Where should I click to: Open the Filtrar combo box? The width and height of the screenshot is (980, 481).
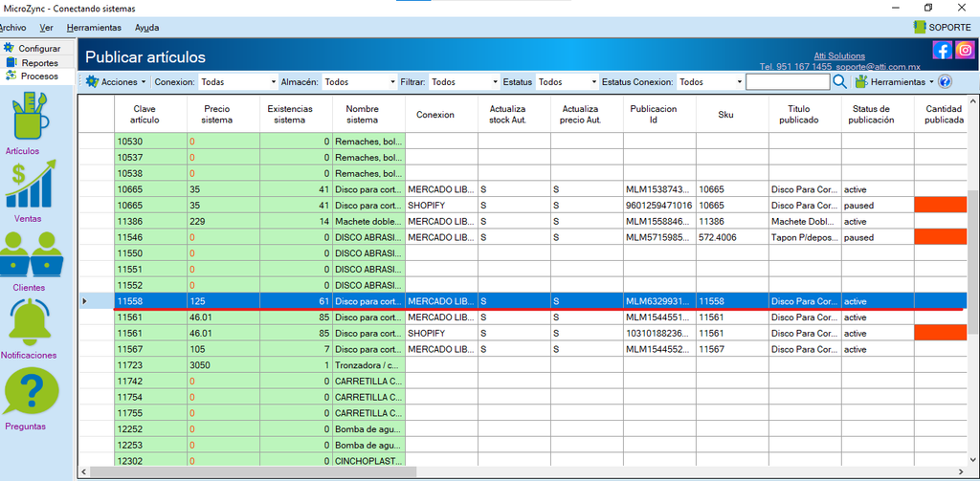pos(464,82)
